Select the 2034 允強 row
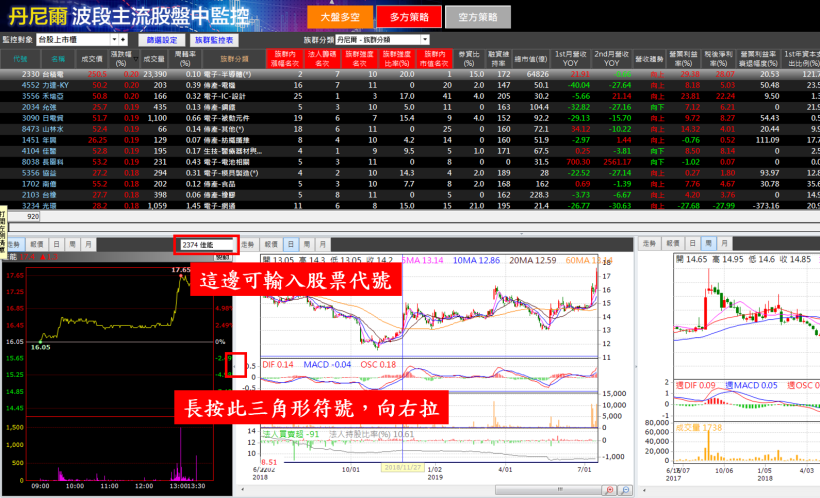 coord(410,107)
